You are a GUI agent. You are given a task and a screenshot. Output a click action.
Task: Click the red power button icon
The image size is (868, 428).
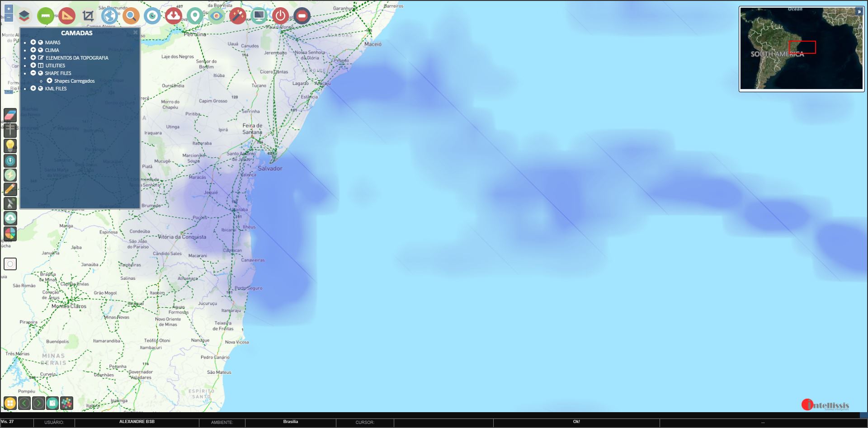(x=280, y=16)
